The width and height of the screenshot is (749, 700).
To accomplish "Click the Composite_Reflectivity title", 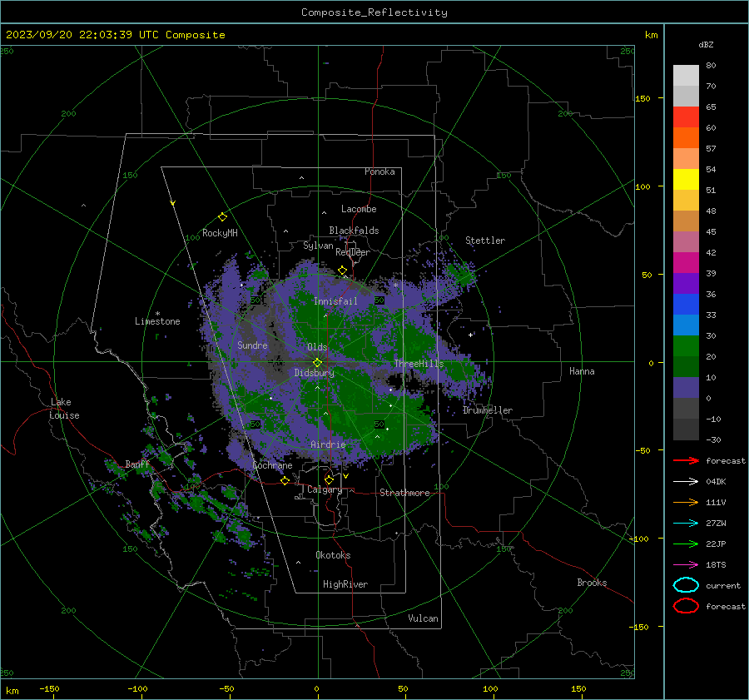I will pos(374,12).
